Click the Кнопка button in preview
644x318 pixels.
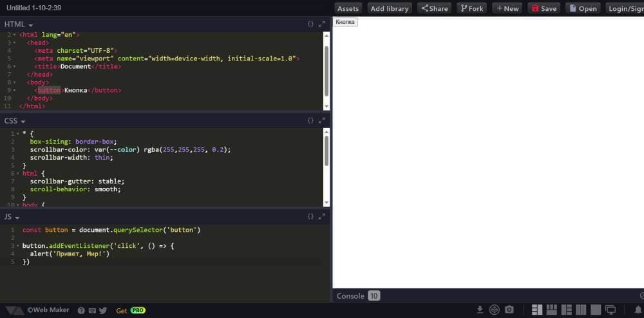pyautogui.click(x=345, y=22)
